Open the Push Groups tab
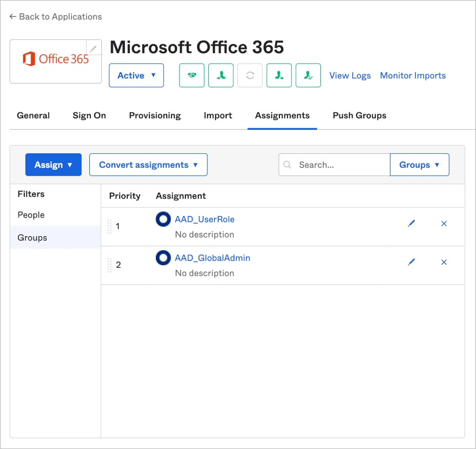The image size is (476, 449). point(359,116)
